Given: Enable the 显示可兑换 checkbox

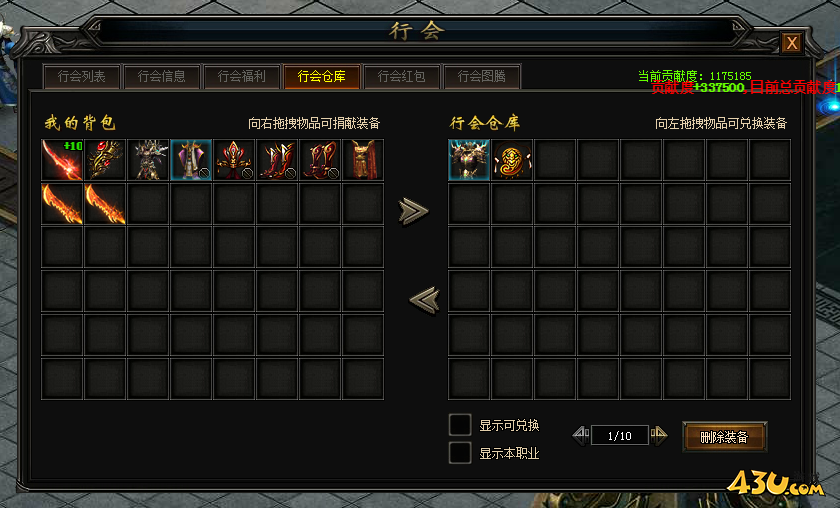Looking at the screenshot, I should point(460,425).
